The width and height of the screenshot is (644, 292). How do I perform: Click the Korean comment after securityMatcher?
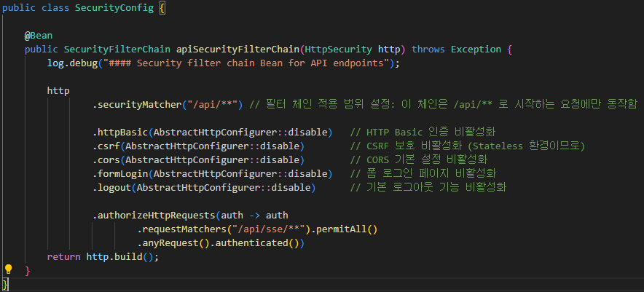(x=444, y=104)
